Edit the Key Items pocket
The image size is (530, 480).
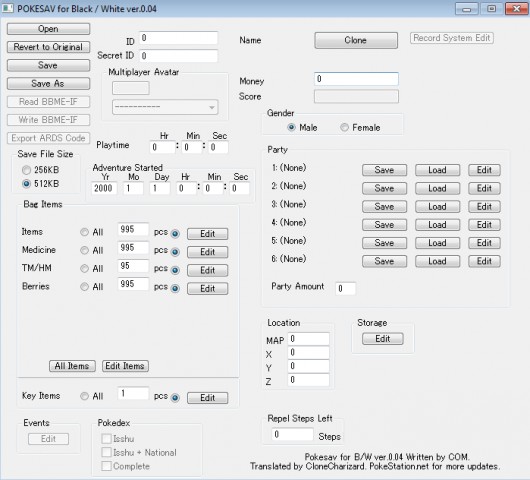click(x=208, y=398)
